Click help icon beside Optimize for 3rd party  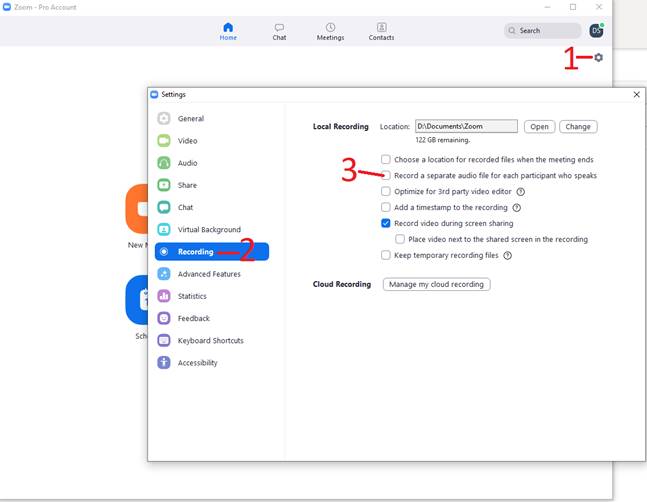coord(521,192)
